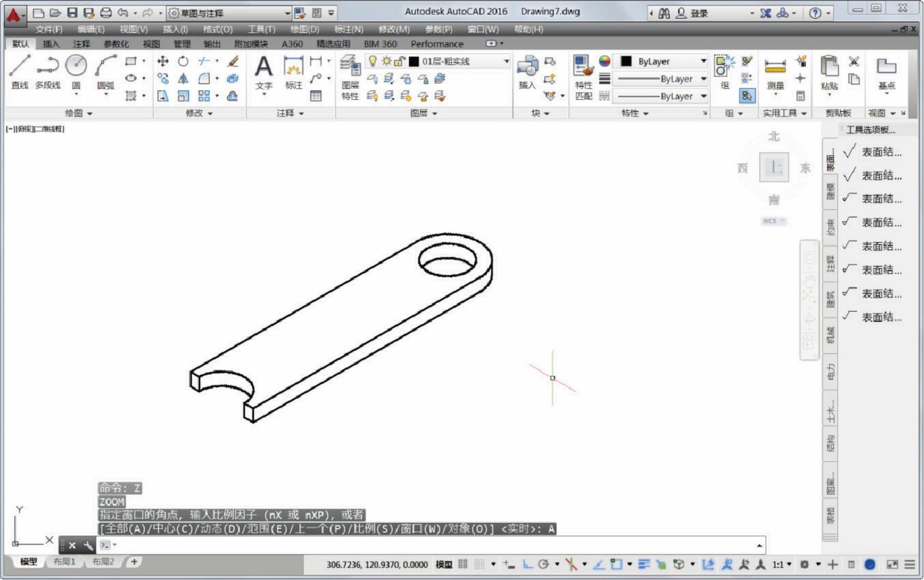The image size is (924, 580).
Task: Click the color wheel object color icon
Action: (605, 61)
